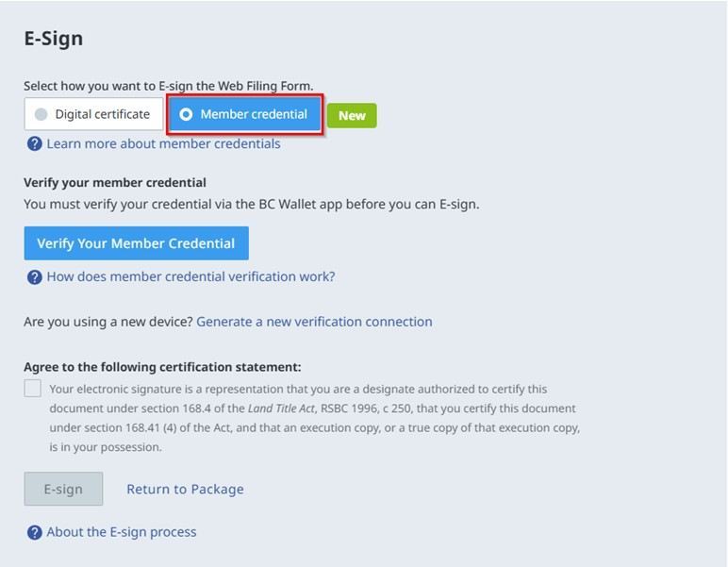Click the Verify your member credential heading
The image size is (728, 567).
click(x=115, y=182)
